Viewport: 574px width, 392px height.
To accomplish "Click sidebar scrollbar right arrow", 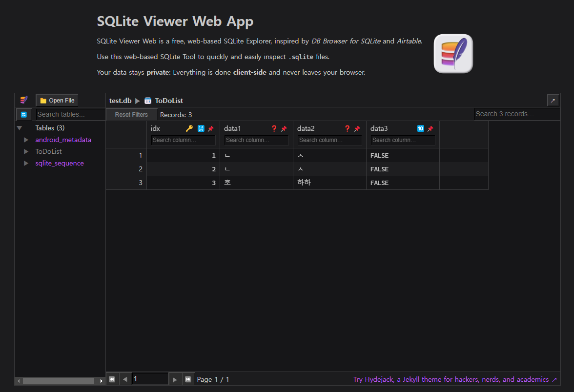I will pyautogui.click(x=102, y=381).
